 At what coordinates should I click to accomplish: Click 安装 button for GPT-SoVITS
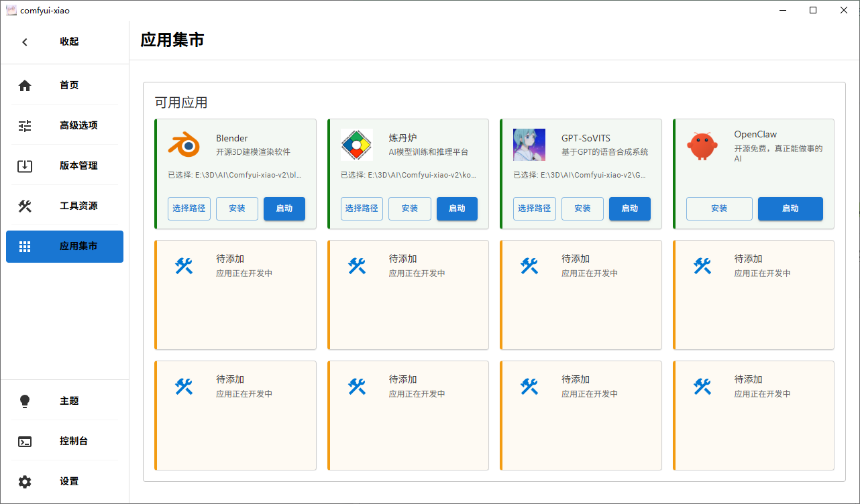[582, 208]
